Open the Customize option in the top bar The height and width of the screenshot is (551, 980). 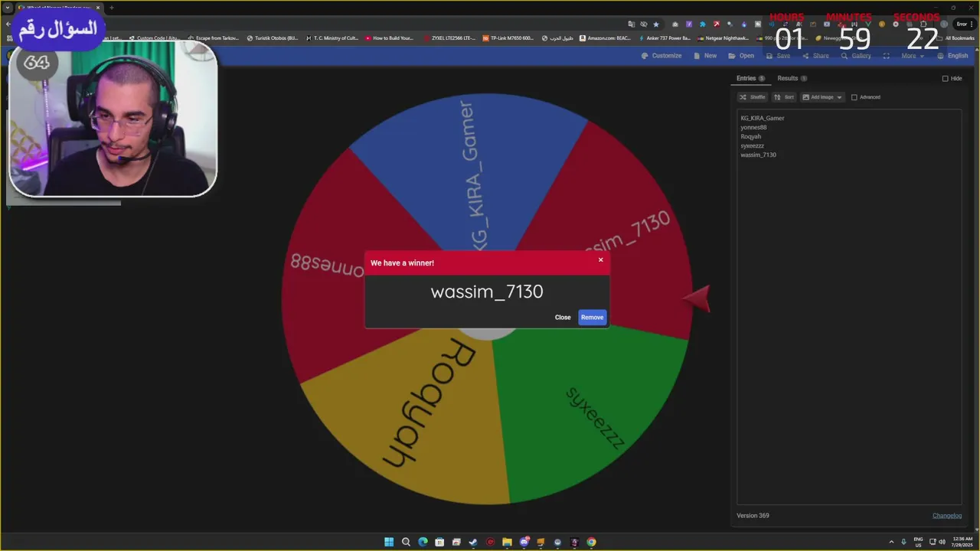click(661, 56)
